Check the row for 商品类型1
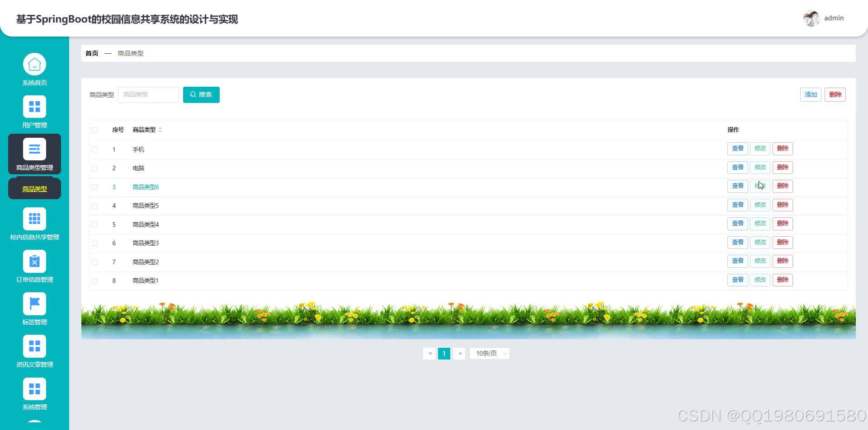The image size is (868, 430). 95,281
